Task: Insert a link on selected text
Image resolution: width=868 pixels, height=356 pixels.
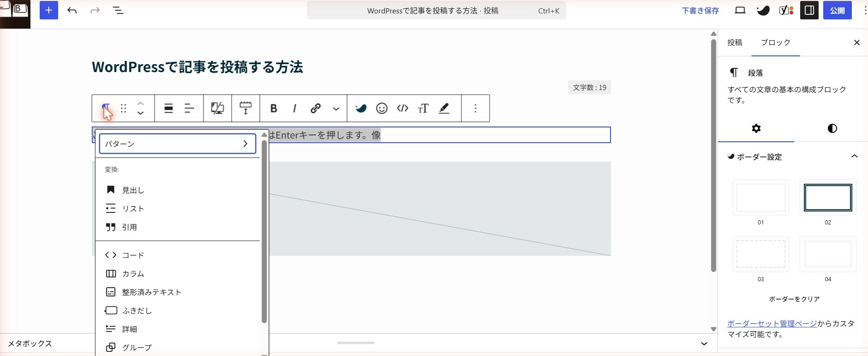Action: point(316,109)
